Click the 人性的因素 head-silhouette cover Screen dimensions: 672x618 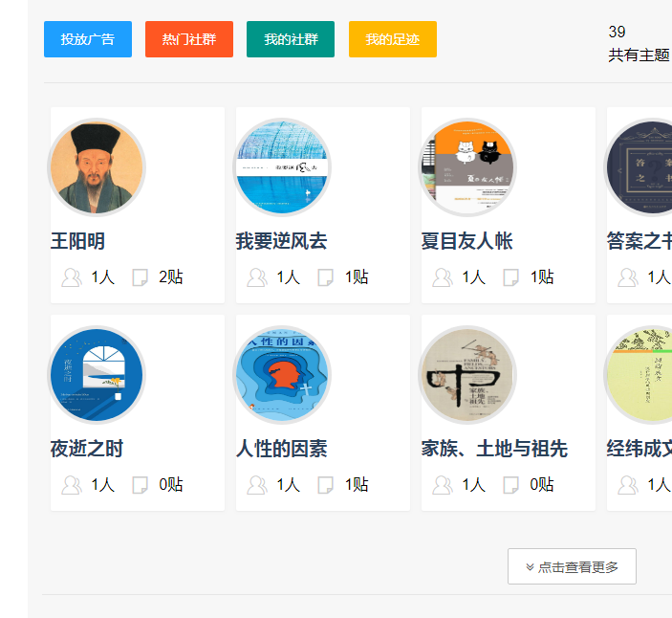pos(282,374)
